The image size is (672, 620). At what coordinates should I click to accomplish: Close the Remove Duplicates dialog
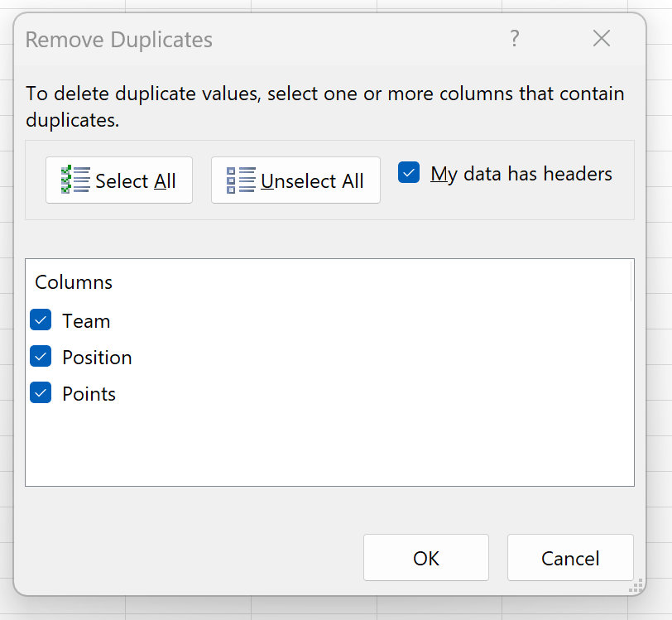pos(602,39)
